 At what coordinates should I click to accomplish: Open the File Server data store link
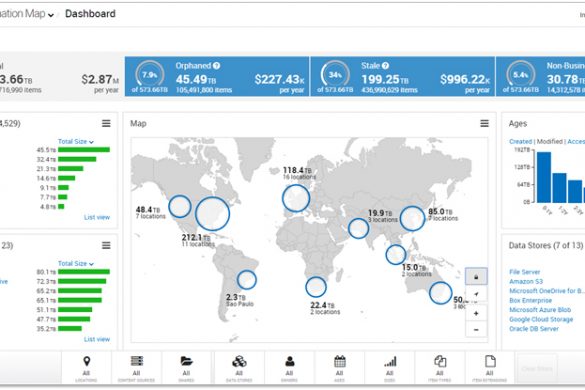pos(525,272)
